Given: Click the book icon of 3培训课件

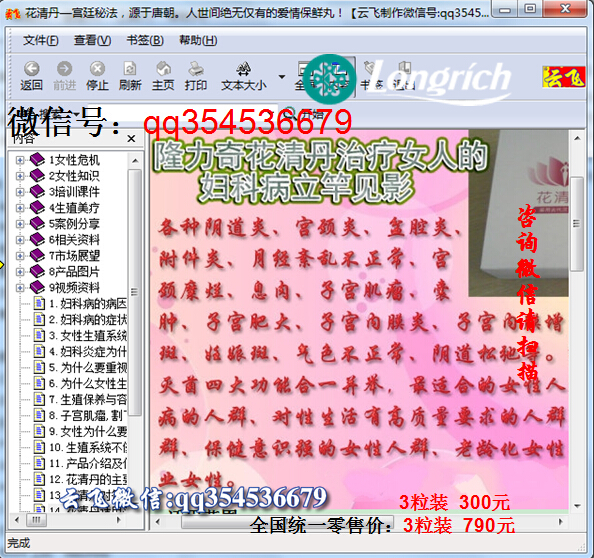Looking at the screenshot, I should coord(37,191).
